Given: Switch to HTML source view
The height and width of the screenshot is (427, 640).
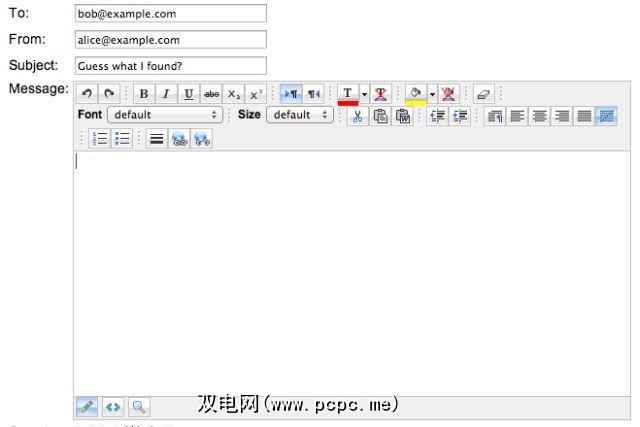Looking at the screenshot, I should [x=113, y=407].
